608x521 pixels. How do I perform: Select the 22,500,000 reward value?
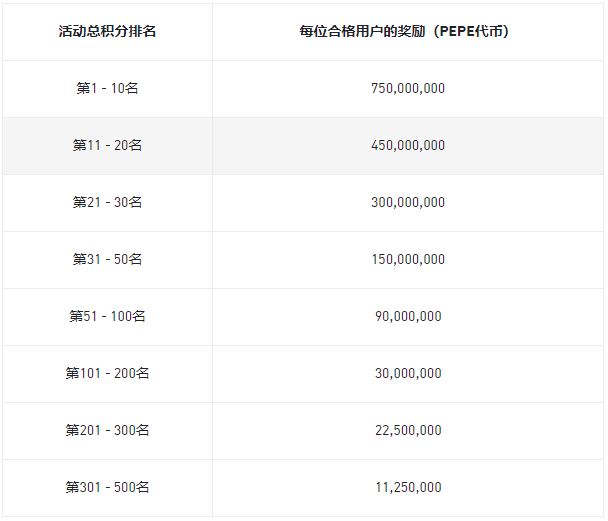407,430
